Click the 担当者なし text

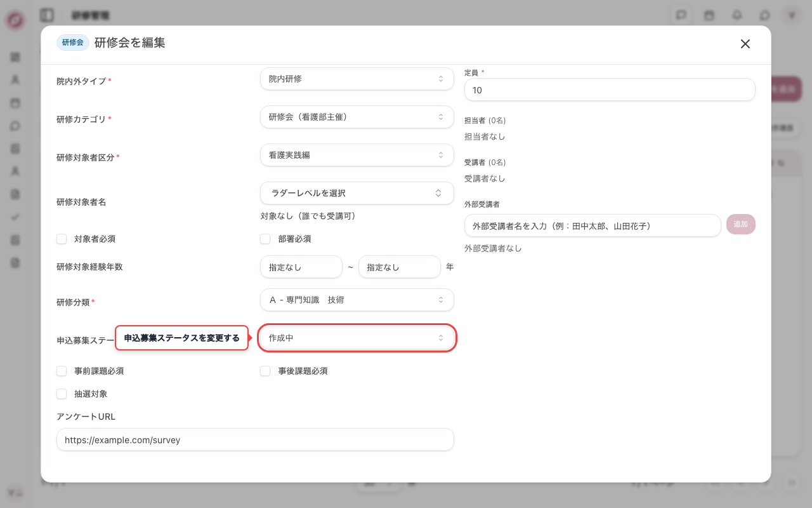point(485,137)
